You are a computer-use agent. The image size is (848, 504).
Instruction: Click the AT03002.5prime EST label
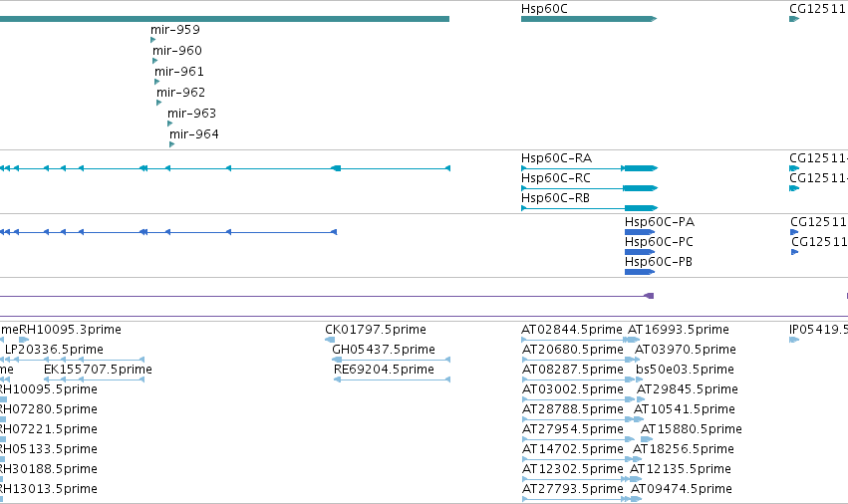(573, 389)
